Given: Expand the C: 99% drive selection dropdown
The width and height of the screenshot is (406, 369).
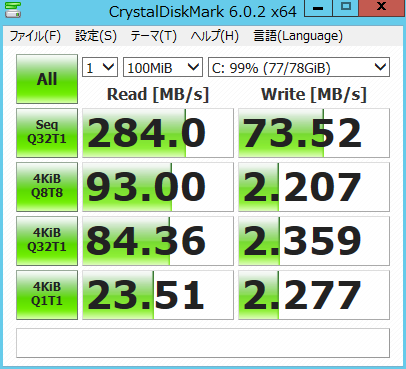Looking at the screenshot, I should (299, 68).
